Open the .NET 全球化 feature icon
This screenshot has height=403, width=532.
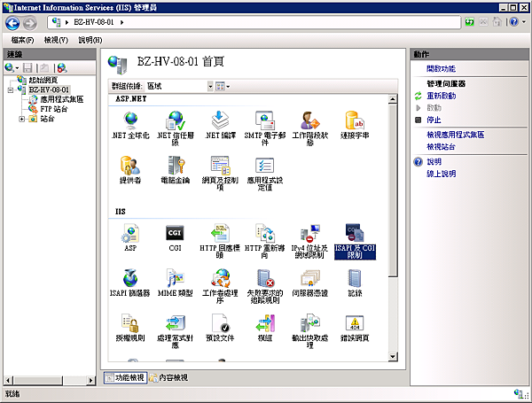130,125
